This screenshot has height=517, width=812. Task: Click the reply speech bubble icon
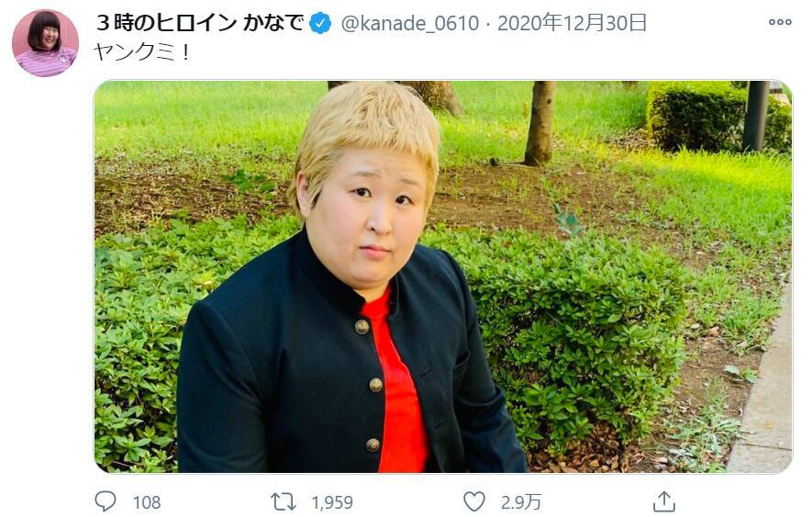click(x=106, y=501)
